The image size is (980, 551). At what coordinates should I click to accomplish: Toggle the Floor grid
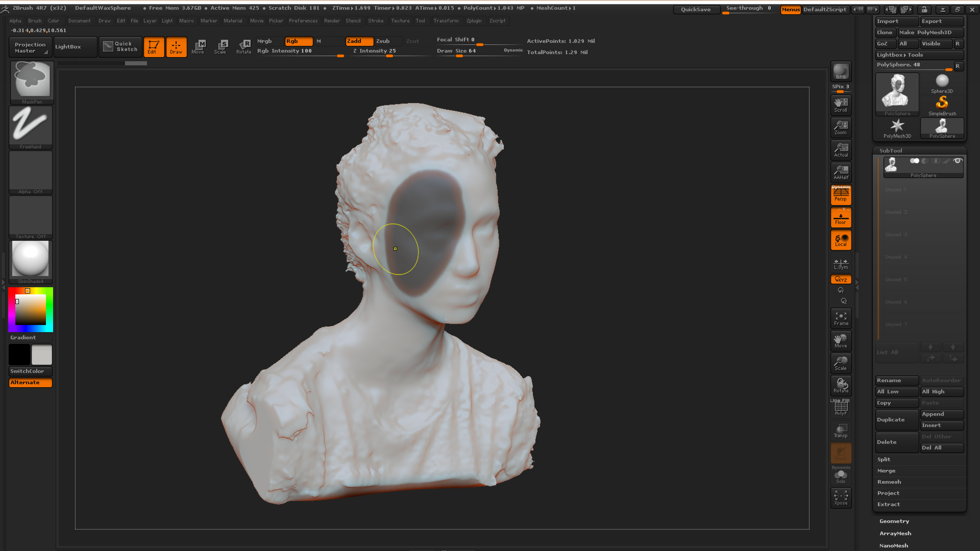point(840,217)
